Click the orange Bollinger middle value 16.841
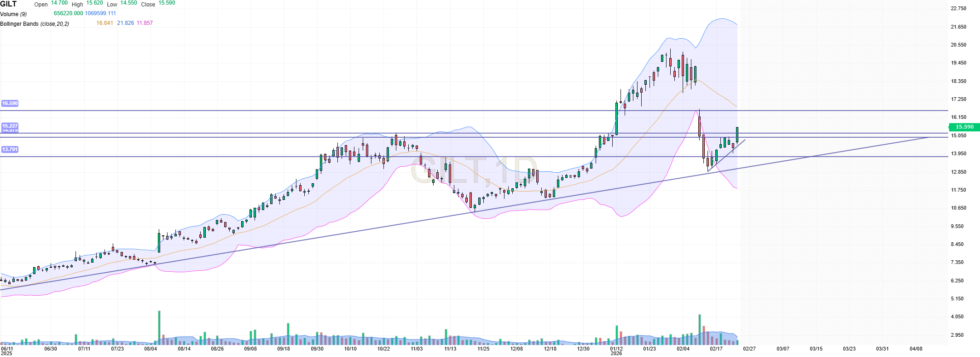This screenshot has height=357, width=980. point(104,23)
